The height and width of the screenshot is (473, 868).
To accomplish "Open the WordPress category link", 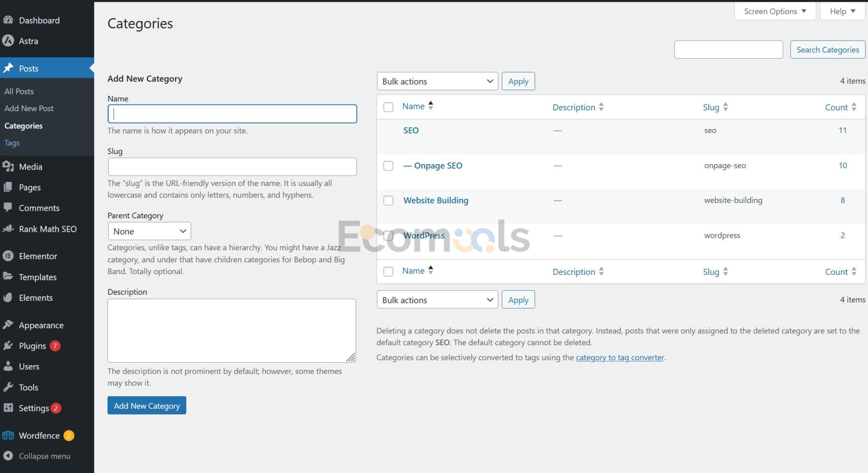I will (424, 236).
